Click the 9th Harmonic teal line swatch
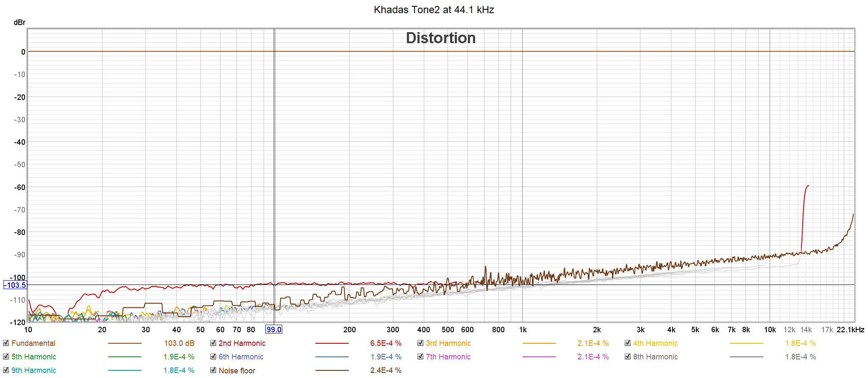Image resolution: width=868 pixels, height=378 pixels. (x=125, y=370)
